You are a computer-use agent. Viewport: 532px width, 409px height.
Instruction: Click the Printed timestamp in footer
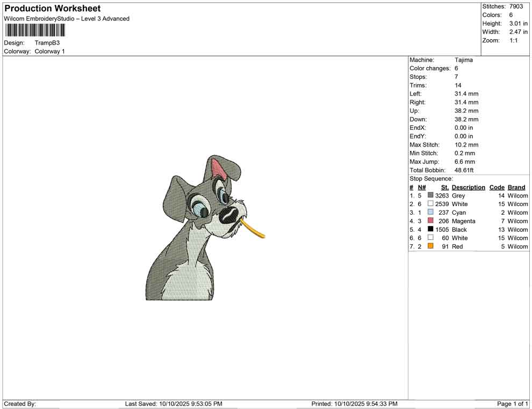[354, 404]
